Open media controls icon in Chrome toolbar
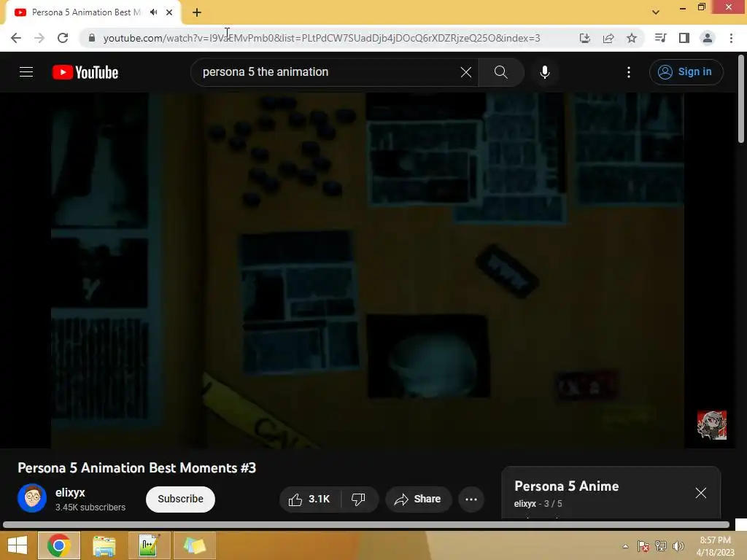The image size is (747, 560). (x=660, y=38)
